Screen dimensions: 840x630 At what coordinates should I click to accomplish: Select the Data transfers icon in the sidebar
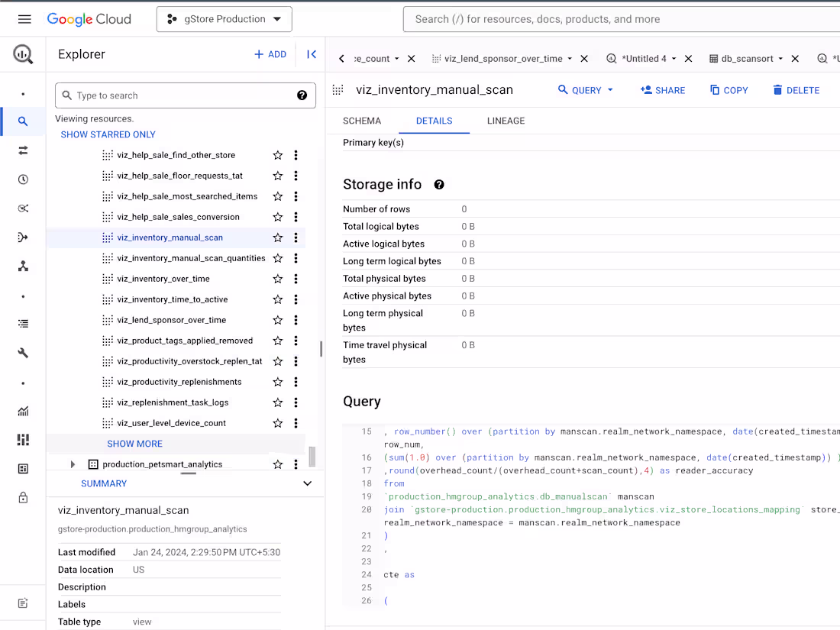[23, 150]
